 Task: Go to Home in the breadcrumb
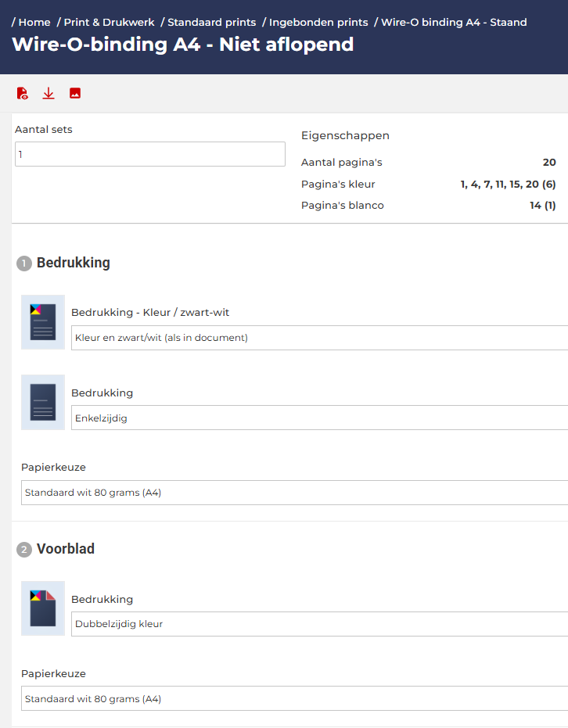(x=34, y=23)
